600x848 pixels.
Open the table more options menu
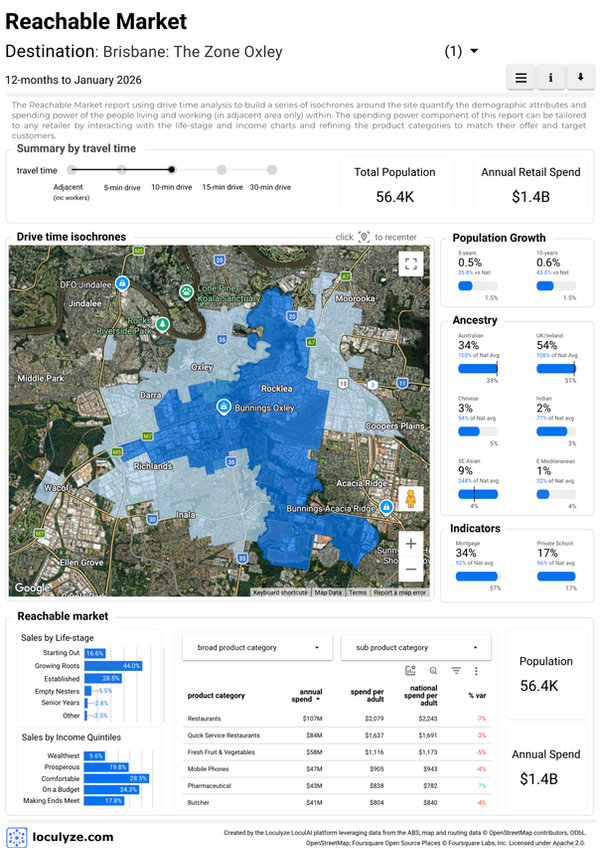point(476,671)
